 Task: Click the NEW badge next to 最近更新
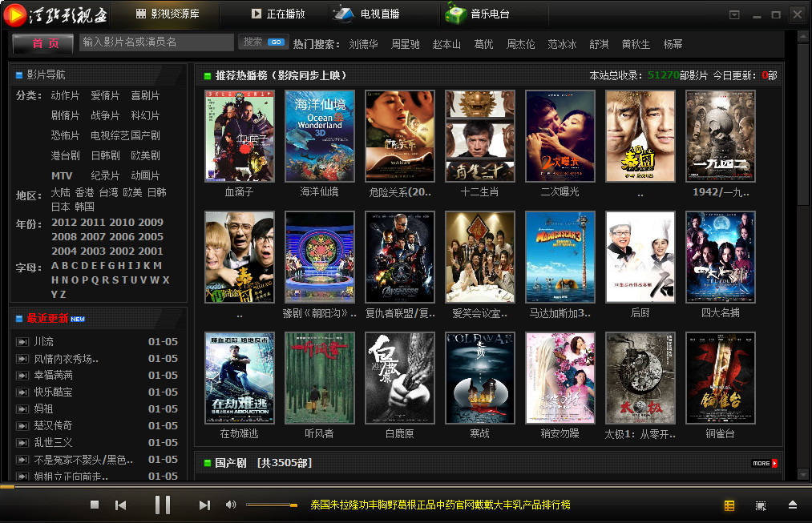78,320
